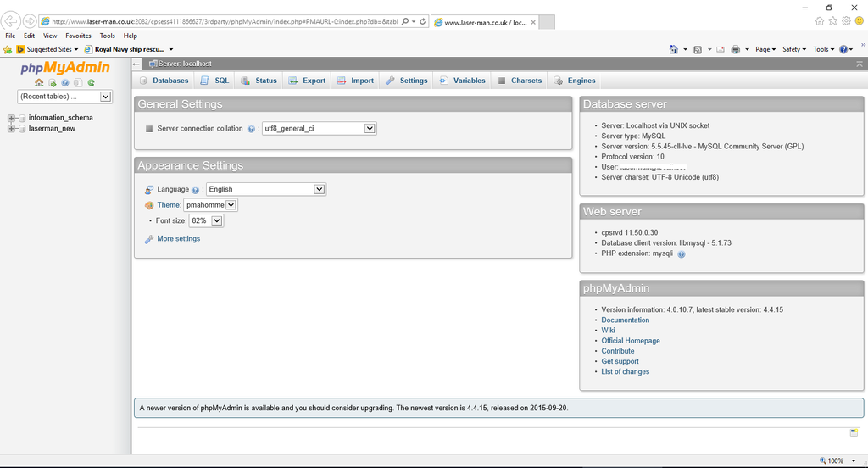Click the blue Help icon in command bar

pos(843,49)
